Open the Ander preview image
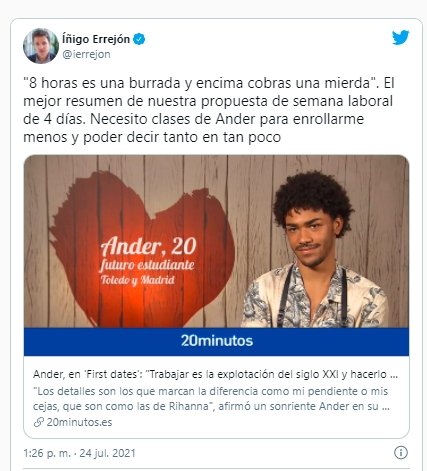The width and height of the screenshot is (427, 471). point(216,241)
